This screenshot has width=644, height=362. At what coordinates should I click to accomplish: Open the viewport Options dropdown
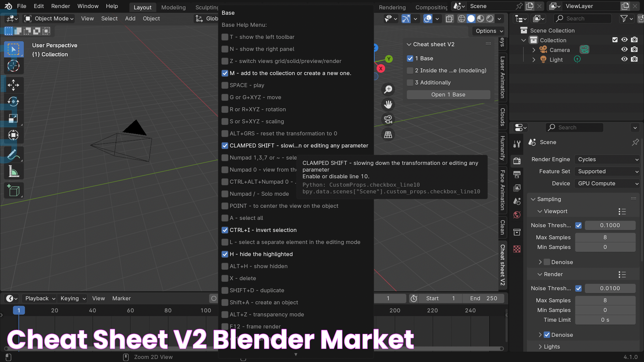point(488,31)
